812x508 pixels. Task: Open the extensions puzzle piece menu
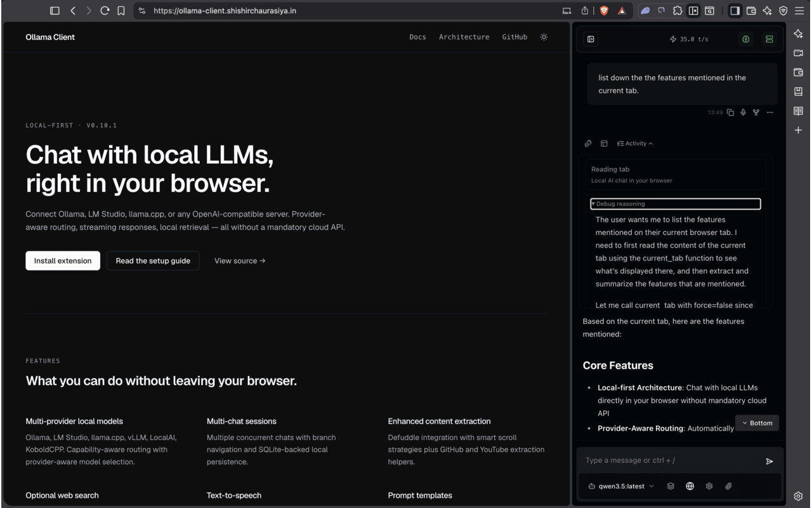678,11
